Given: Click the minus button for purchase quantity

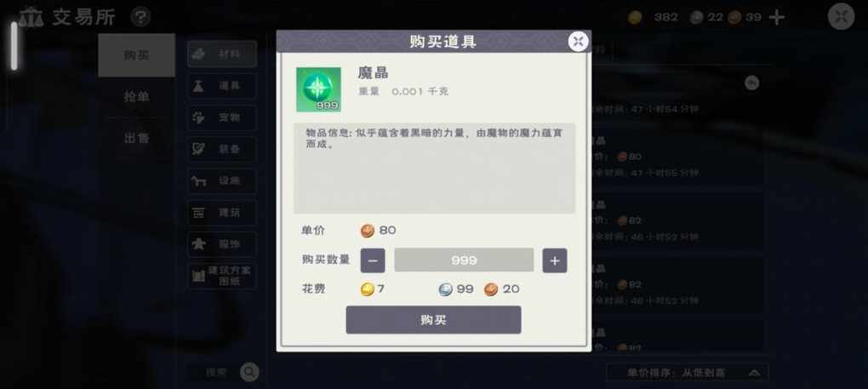Looking at the screenshot, I should [373, 260].
